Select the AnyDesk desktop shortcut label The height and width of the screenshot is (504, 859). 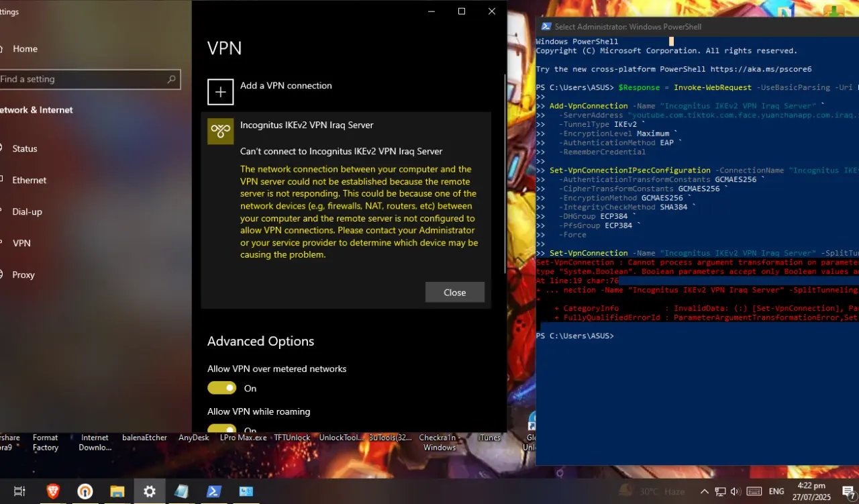coord(193,438)
